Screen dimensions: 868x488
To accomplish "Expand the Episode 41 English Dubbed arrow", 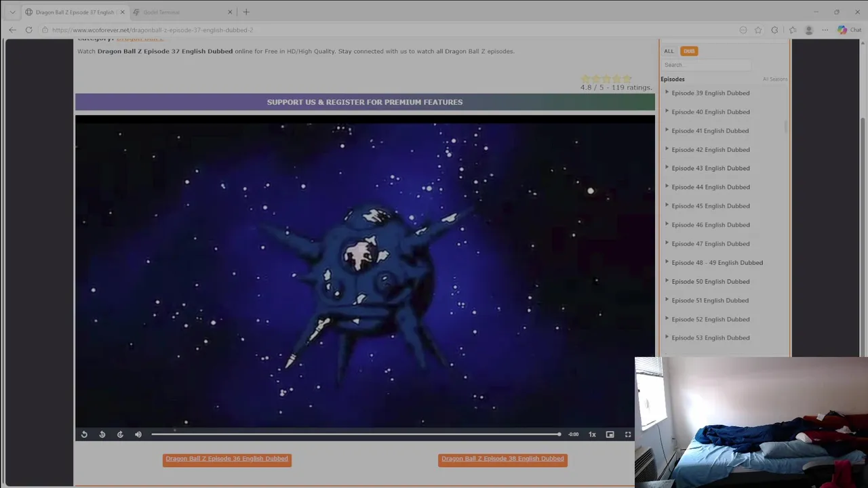I will click(667, 130).
